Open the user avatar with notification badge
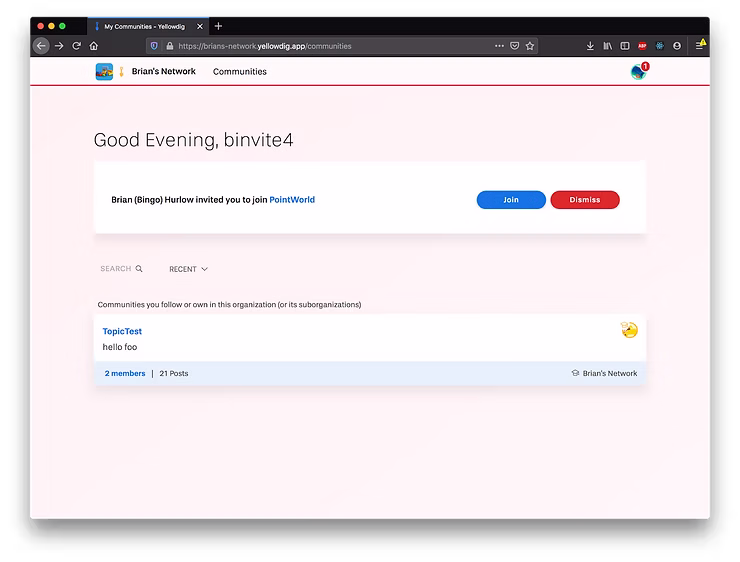Image resolution: width=740 pixels, height=562 pixels. pyautogui.click(x=638, y=72)
